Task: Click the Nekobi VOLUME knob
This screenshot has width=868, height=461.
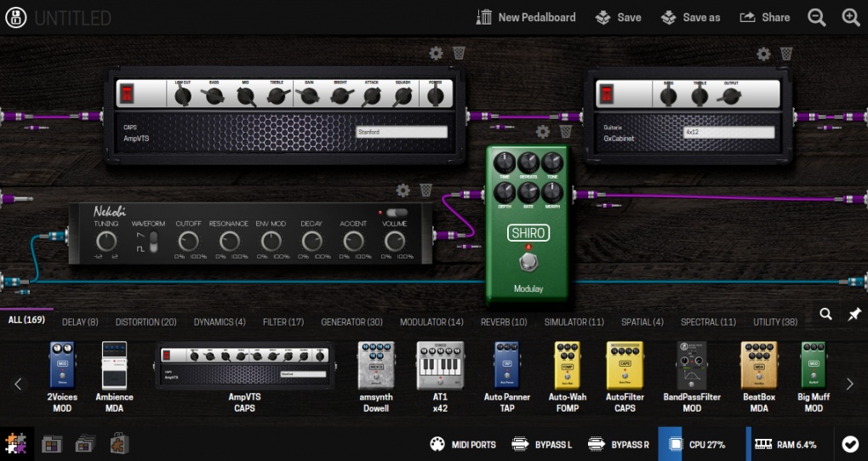Action: pyautogui.click(x=393, y=242)
